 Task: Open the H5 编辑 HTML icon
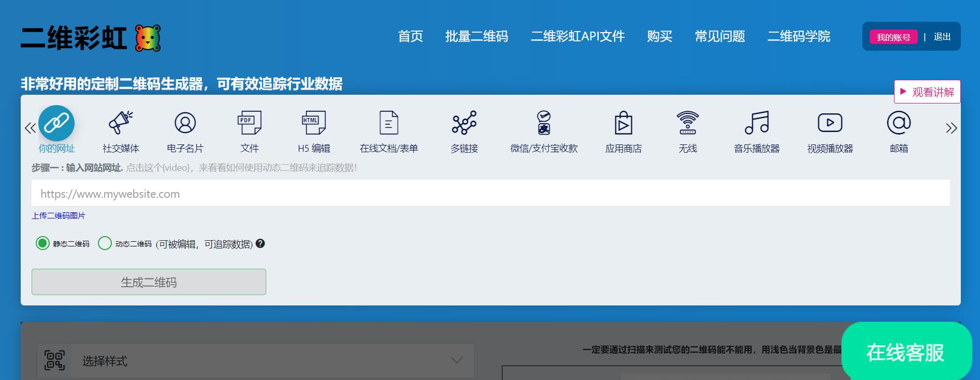314,123
